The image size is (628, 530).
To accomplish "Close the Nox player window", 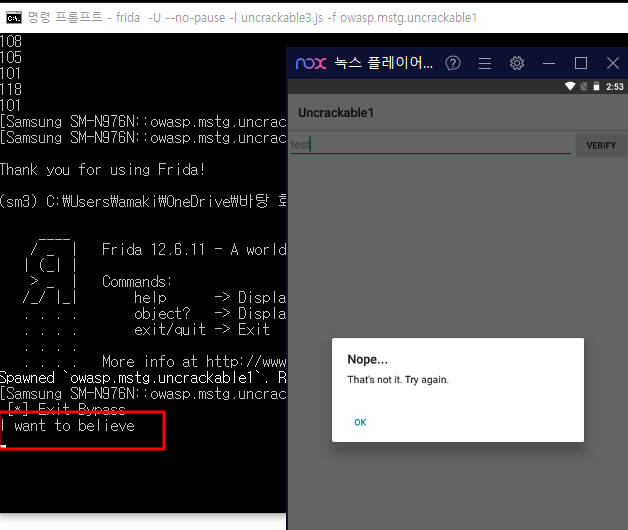I will pos(613,63).
